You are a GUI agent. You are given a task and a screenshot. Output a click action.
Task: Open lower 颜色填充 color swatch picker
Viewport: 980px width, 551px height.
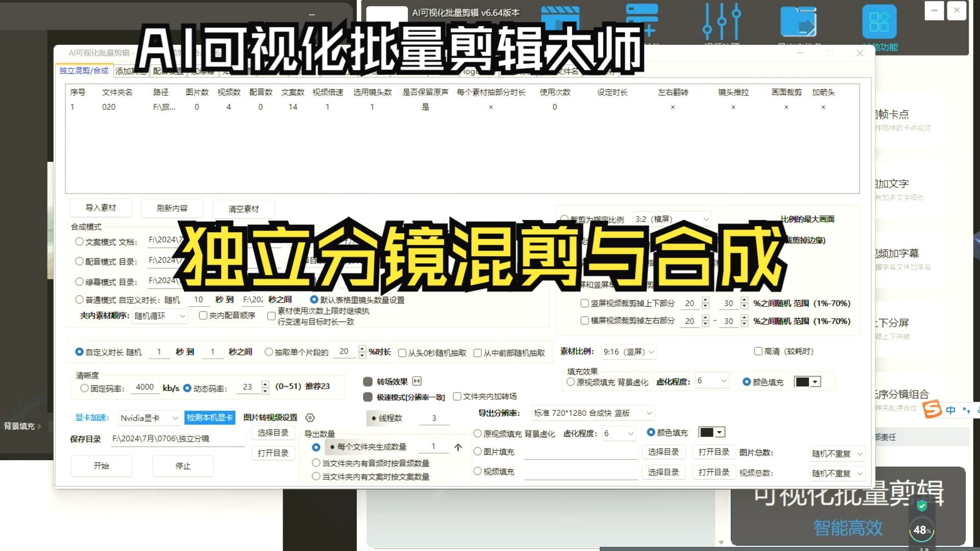pos(712,433)
